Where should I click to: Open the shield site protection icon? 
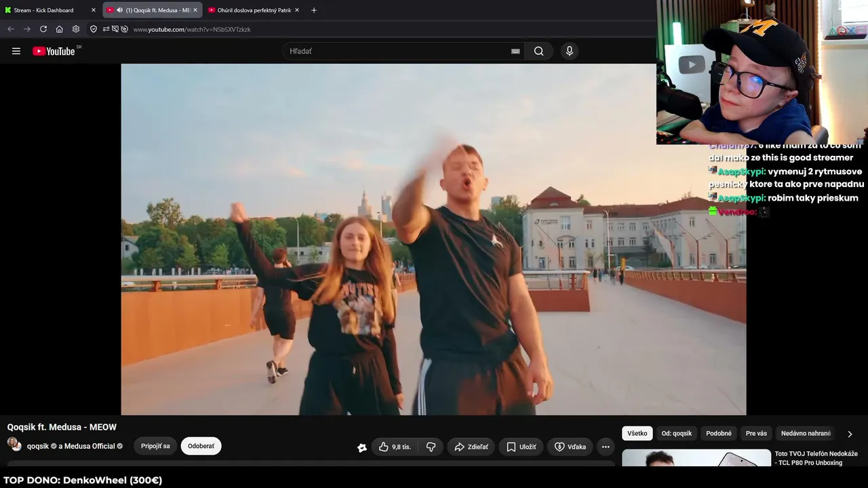94,29
